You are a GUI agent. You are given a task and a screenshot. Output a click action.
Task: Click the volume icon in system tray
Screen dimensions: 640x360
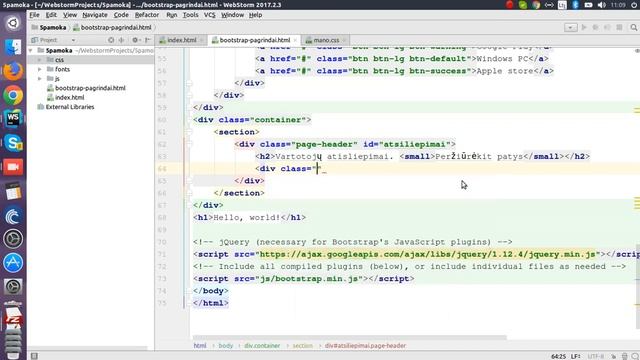coord(601,5)
